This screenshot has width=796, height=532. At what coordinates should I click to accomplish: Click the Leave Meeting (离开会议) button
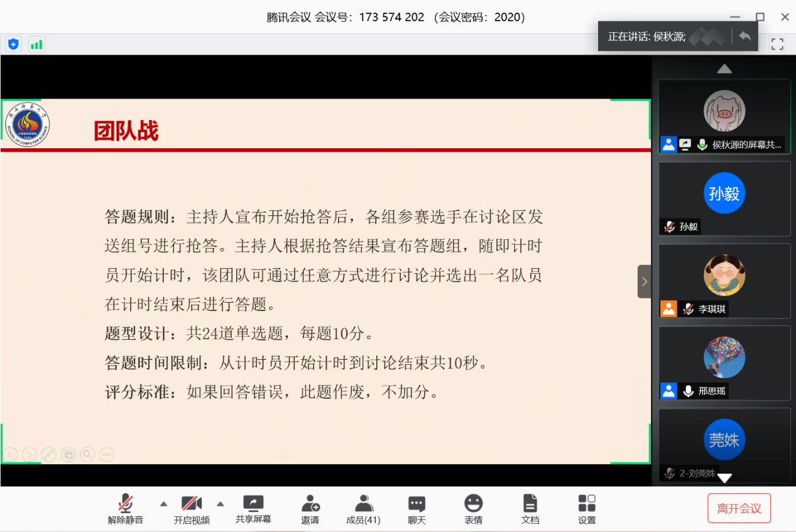point(739,508)
